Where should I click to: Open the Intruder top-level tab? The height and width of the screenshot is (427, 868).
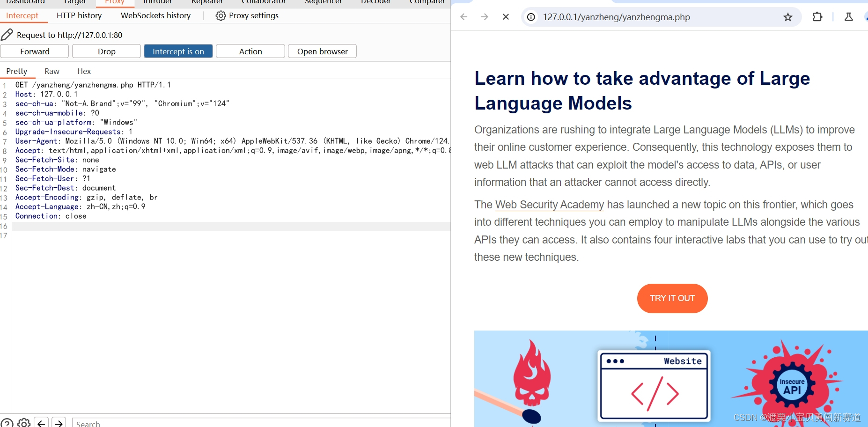click(157, 2)
